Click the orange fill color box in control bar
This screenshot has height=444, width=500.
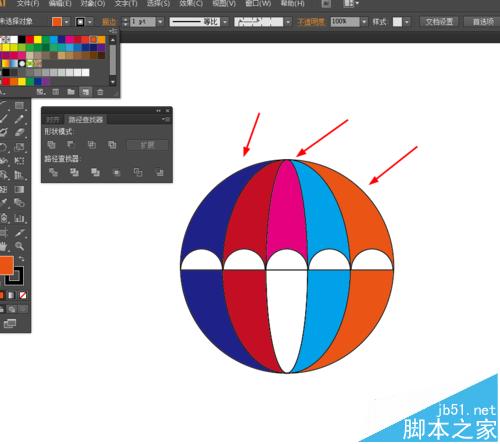tap(57, 22)
